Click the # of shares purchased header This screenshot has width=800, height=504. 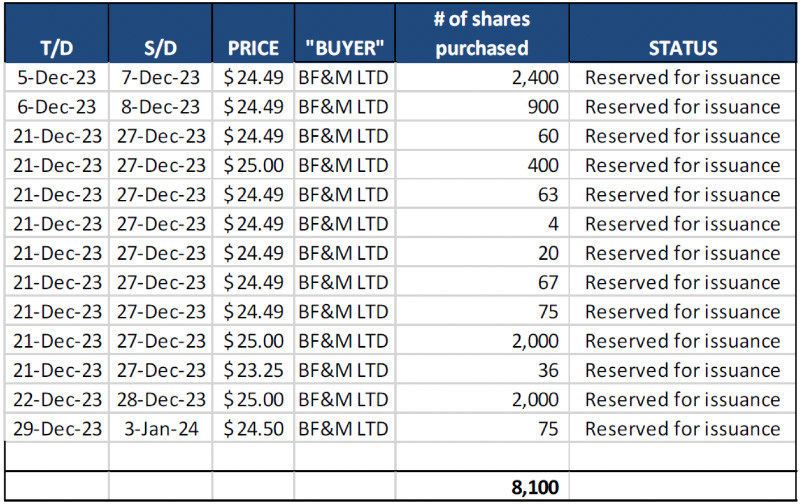[482, 33]
